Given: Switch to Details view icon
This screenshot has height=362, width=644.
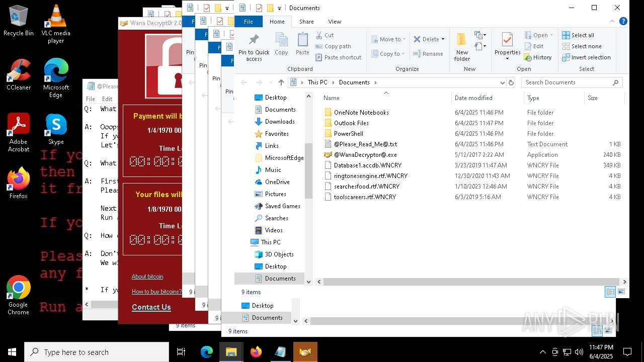Looking at the screenshot, I should (610, 292).
